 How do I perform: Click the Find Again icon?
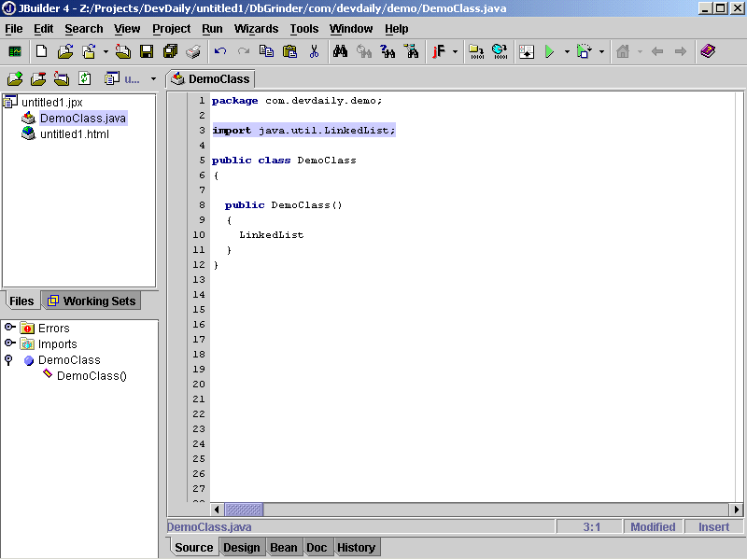click(x=364, y=51)
